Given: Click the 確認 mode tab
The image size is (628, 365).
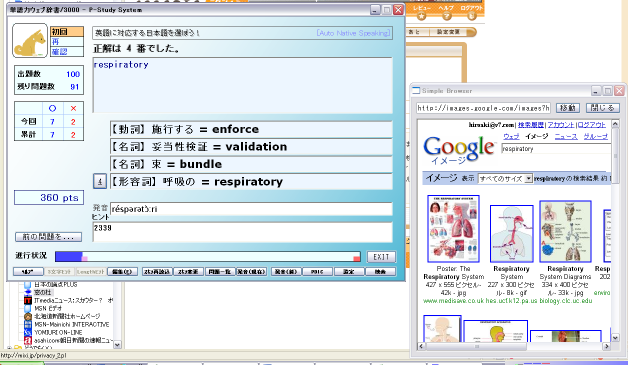Looking at the screenshot, I should pyautogui.click(x=67, y=52).
